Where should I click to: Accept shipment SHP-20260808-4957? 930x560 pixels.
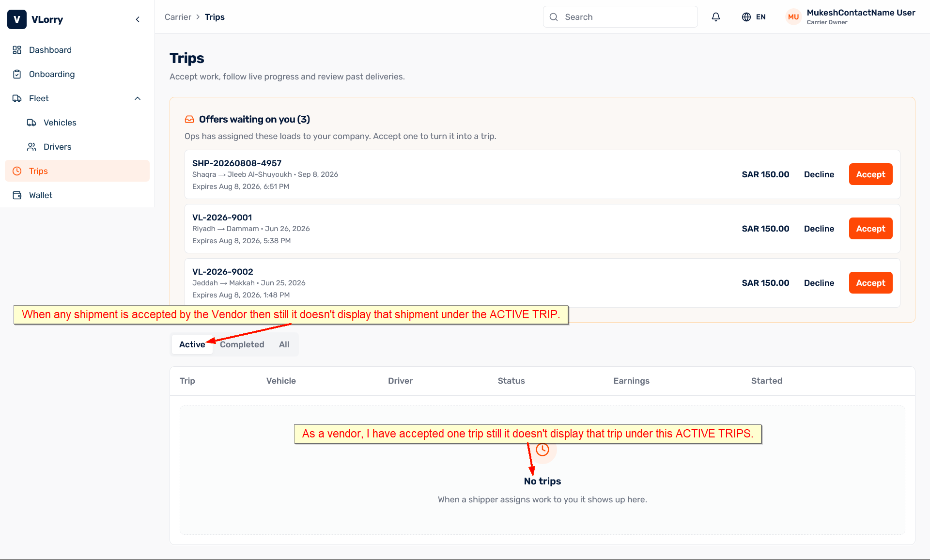[870, 174]
